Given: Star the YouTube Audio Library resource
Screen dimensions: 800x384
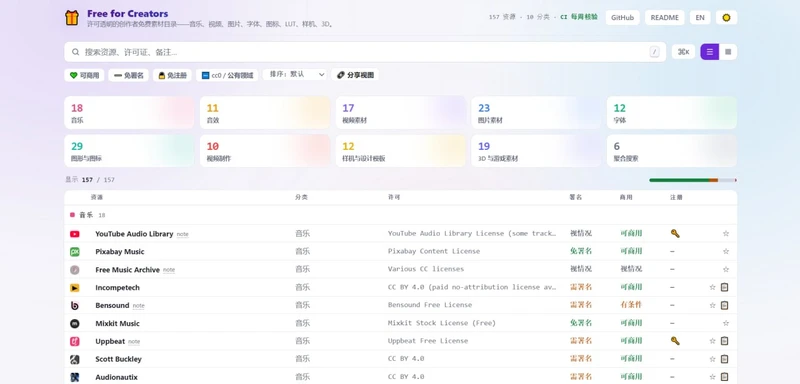Looking at the screenshot, I should [x=726, y=234].
